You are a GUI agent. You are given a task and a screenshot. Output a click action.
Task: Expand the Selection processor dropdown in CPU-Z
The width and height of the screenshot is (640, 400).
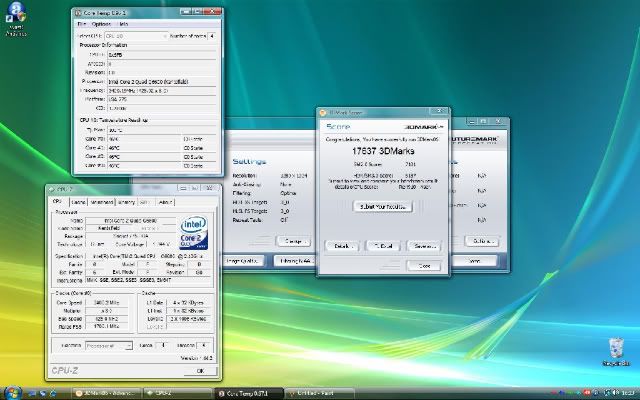click(109, 346)
